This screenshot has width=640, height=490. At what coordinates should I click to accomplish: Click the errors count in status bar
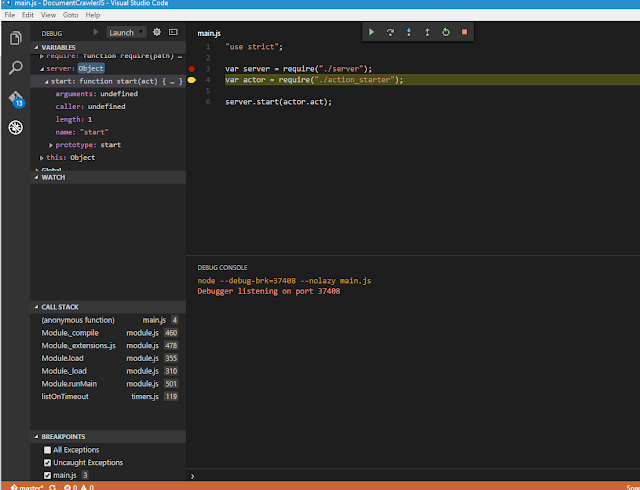point(70,487)
